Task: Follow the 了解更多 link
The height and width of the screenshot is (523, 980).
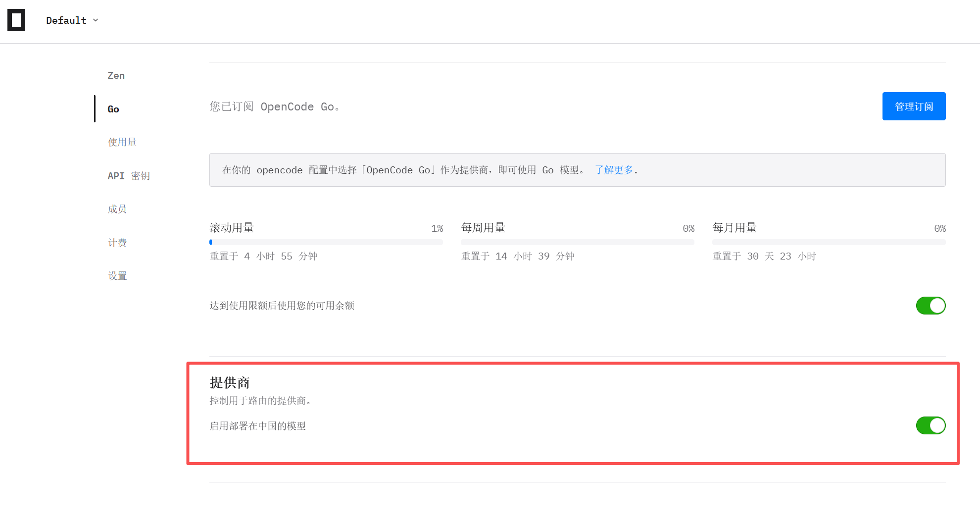Action: (614, 170)
